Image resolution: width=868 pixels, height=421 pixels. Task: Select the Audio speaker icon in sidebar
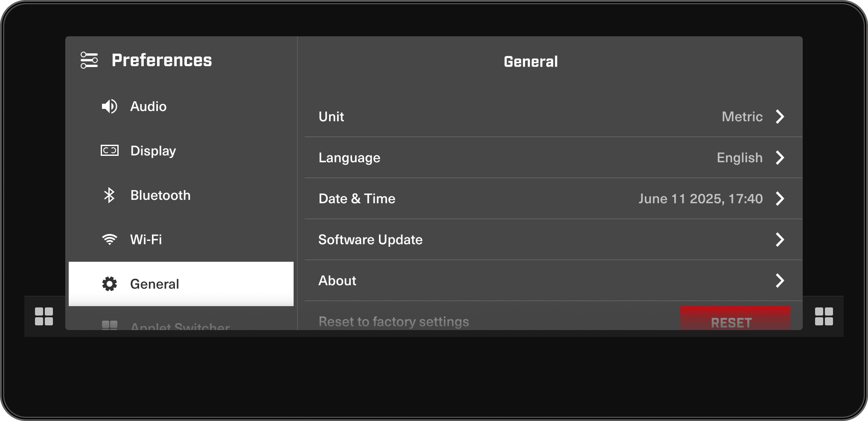click(109, 106)
